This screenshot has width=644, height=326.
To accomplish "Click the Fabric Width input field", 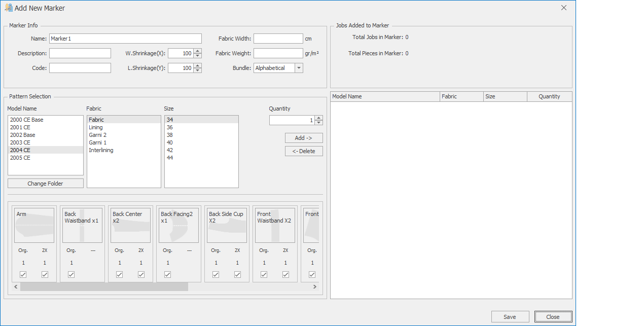I will [278, 39].
